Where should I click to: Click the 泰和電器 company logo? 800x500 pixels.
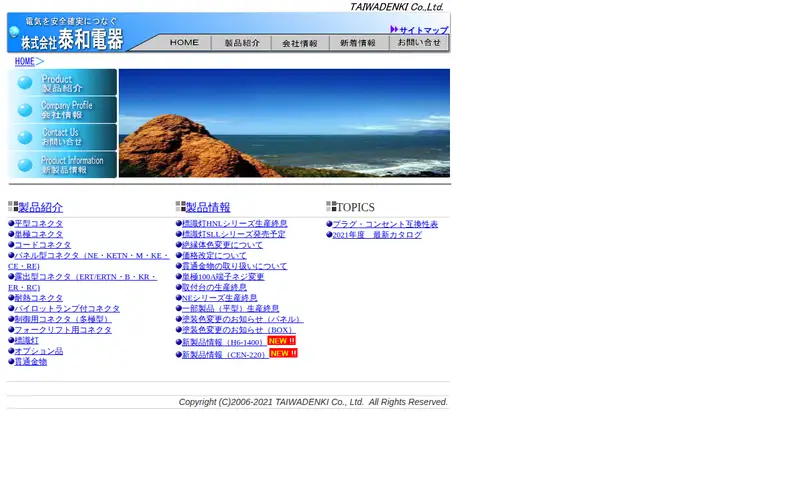click(71, 39)
